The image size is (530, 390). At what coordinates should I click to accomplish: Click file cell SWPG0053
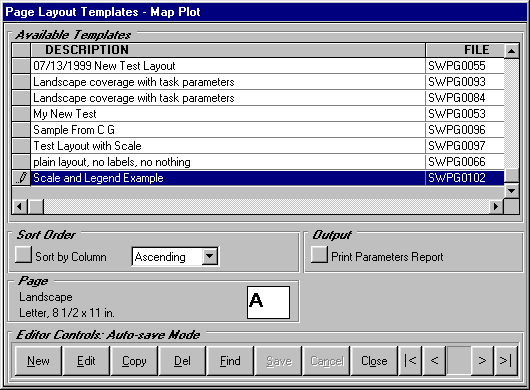pos(465,114)
